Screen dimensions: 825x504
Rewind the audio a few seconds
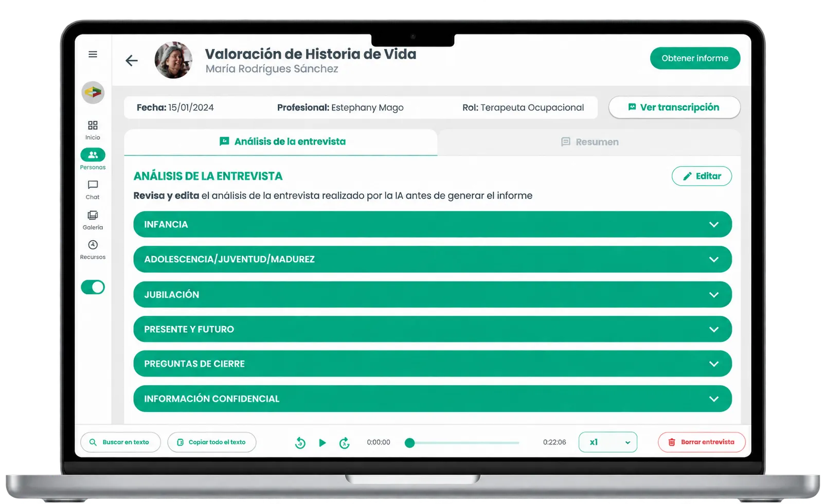pyautogui.click(x=300, y=443)
